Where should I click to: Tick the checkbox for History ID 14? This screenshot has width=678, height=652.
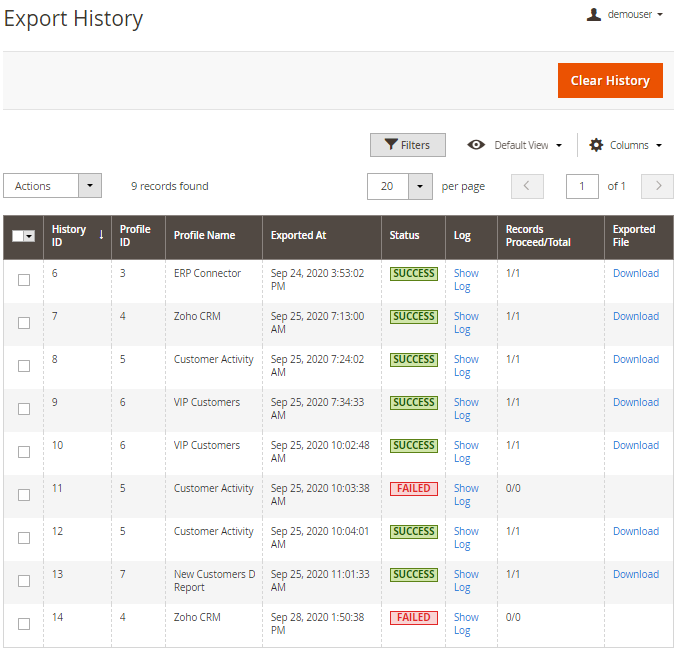24,624
